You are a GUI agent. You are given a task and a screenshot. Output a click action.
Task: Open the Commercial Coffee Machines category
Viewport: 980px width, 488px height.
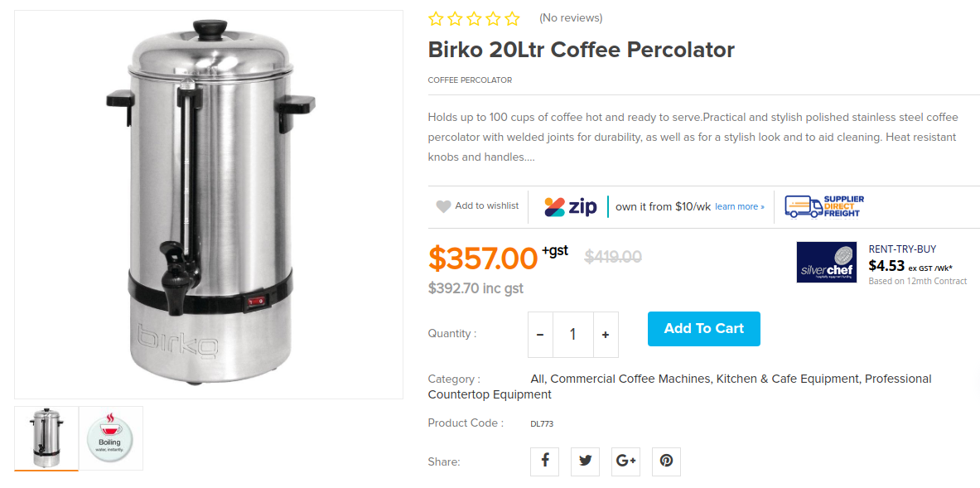click(x=630, y=379)
